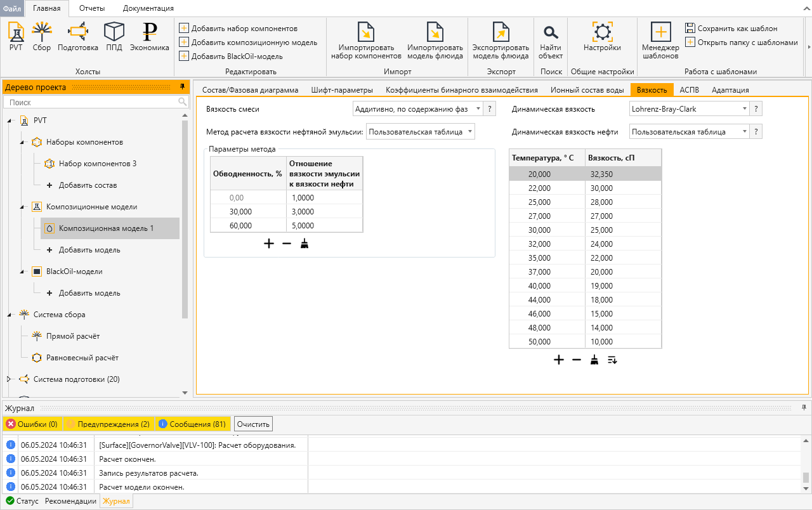Open the PVT canvas
This screenshot has width=812, height=510.
click(x=16, y=36)
